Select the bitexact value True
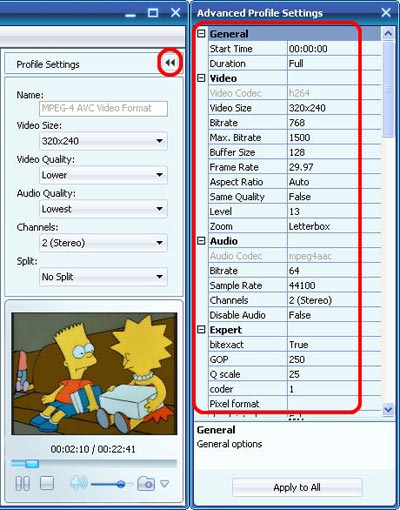This screenshot has height=510, width=400. click(x=334, y=344)
